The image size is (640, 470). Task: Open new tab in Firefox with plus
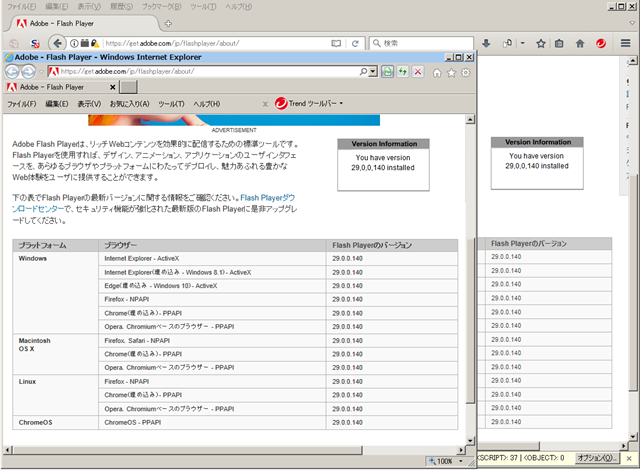(x=168, y=23)
